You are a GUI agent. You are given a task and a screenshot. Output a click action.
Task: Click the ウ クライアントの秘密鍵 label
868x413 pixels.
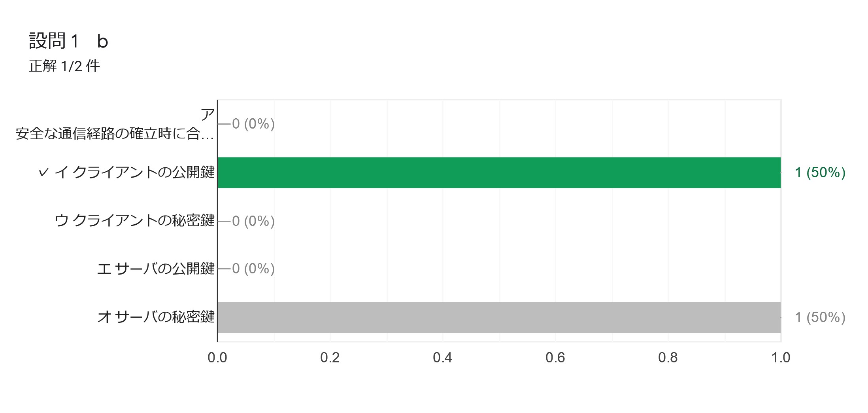pyautogui.click(x=134, y=220)
